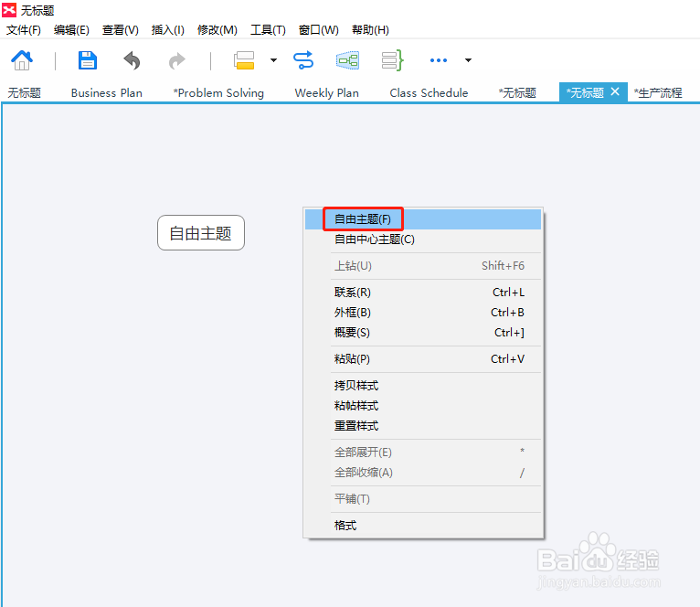The width and height of the screenshot is (700, 607).
Task: Save the mind map with disk icon
Action: point(88,60)
